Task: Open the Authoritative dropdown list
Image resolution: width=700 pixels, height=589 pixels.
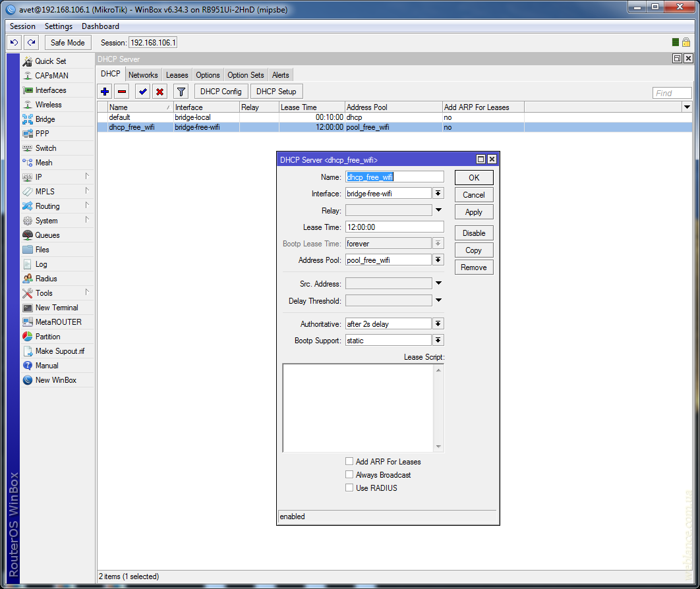Action: coord(438,323)
